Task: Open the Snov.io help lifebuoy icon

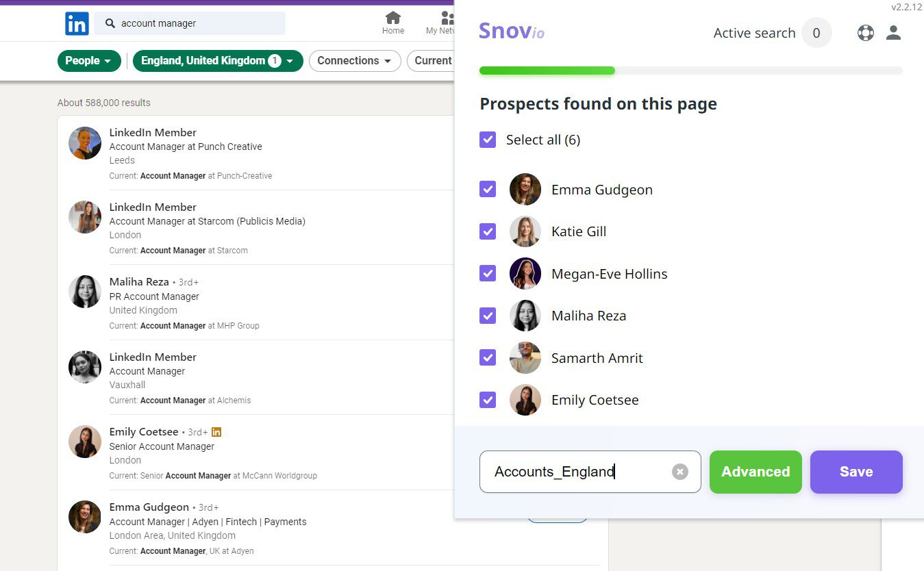Action: point(866,33)
